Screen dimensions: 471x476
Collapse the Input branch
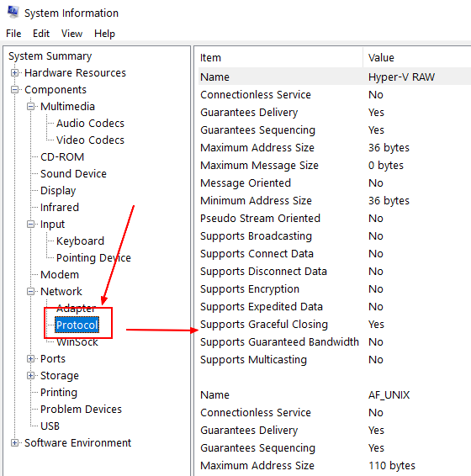[x=30, y=225]
